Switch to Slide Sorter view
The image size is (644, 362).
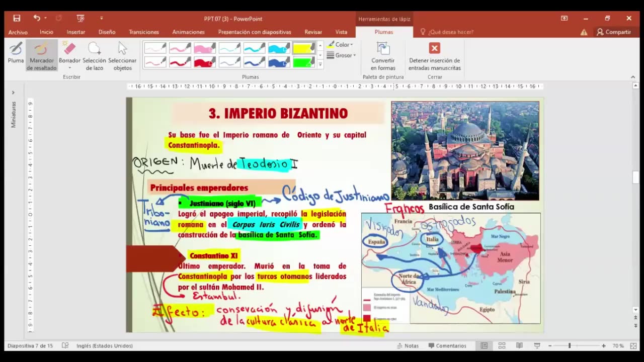(x=502, y=346)
